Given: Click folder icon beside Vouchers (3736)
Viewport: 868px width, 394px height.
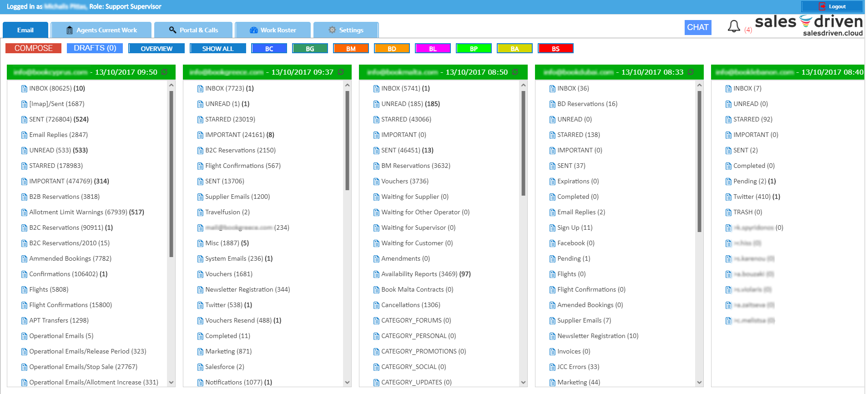Looking at the screenshot, I should tap(376, 182).
